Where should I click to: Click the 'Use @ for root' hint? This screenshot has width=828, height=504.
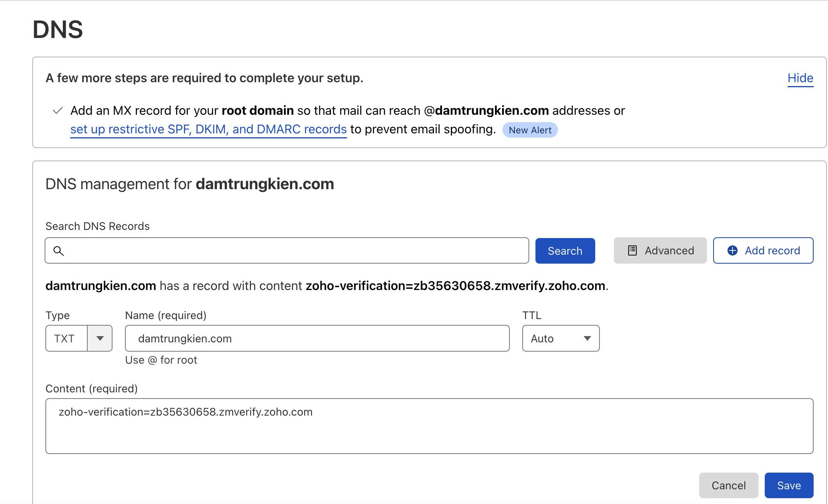coord(161,360)
